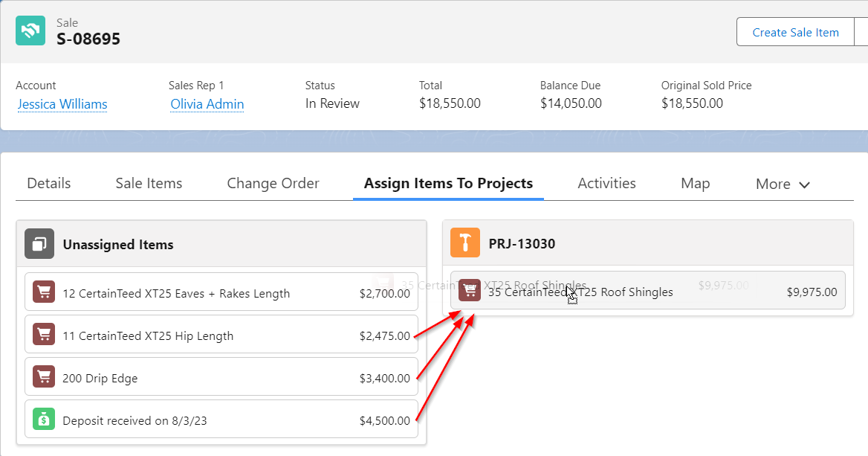Open the Activities tab

[606, 183]
